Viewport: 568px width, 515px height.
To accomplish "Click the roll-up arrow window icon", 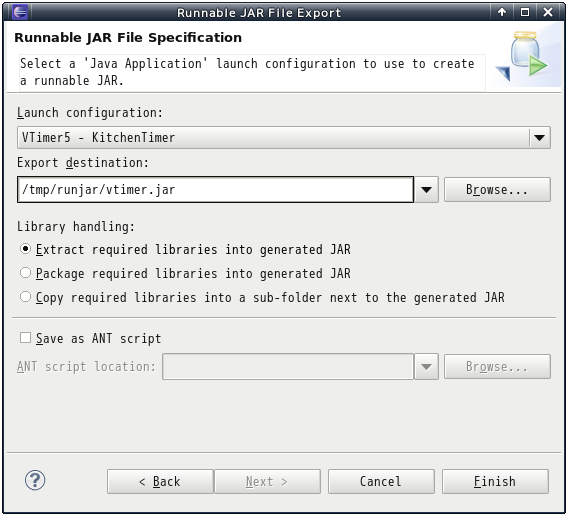I will click(x=502, y=12).
